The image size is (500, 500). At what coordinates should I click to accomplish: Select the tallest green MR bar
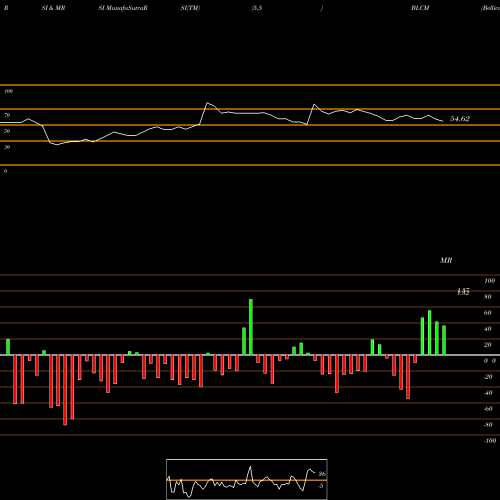click(x=251, y=327)
